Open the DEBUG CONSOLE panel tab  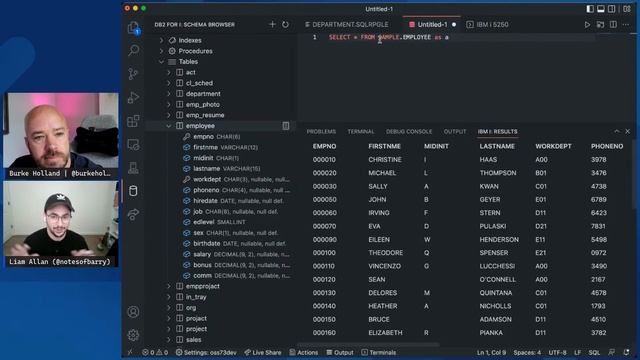409,131
